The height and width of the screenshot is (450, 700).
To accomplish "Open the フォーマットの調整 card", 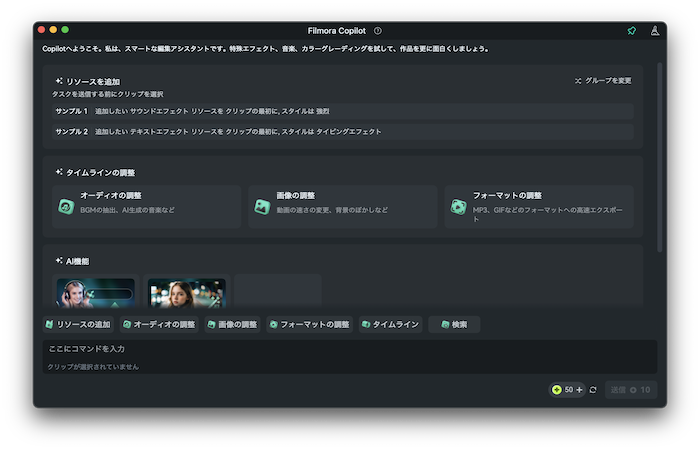I will click(x=539, y=207).
